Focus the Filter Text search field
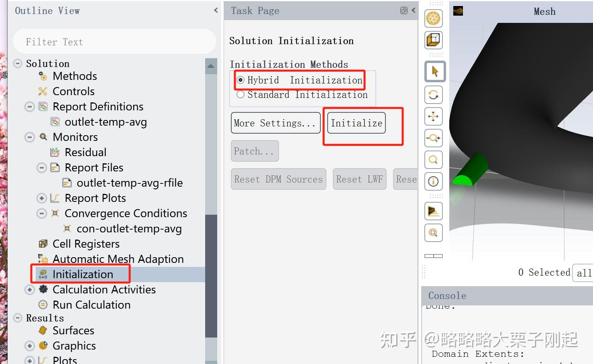Viewport: 593px width, 364px height. pyautogui.click(x=114, y=42)
